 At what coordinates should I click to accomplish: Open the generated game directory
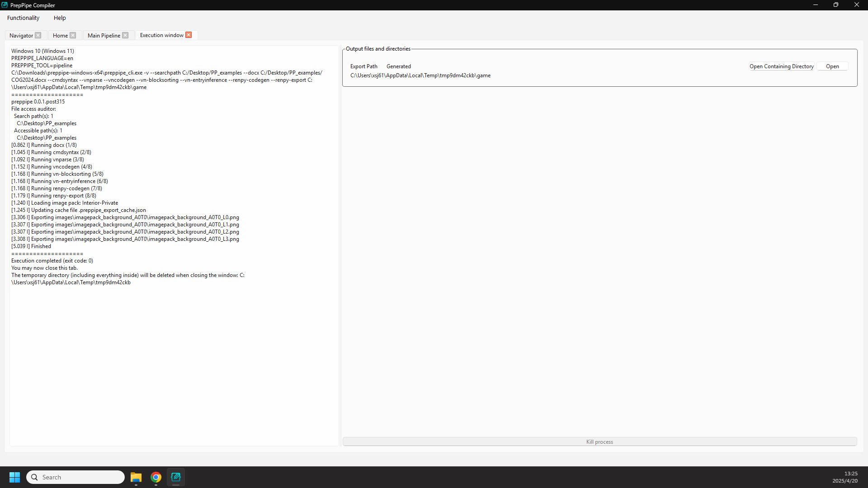832,66
